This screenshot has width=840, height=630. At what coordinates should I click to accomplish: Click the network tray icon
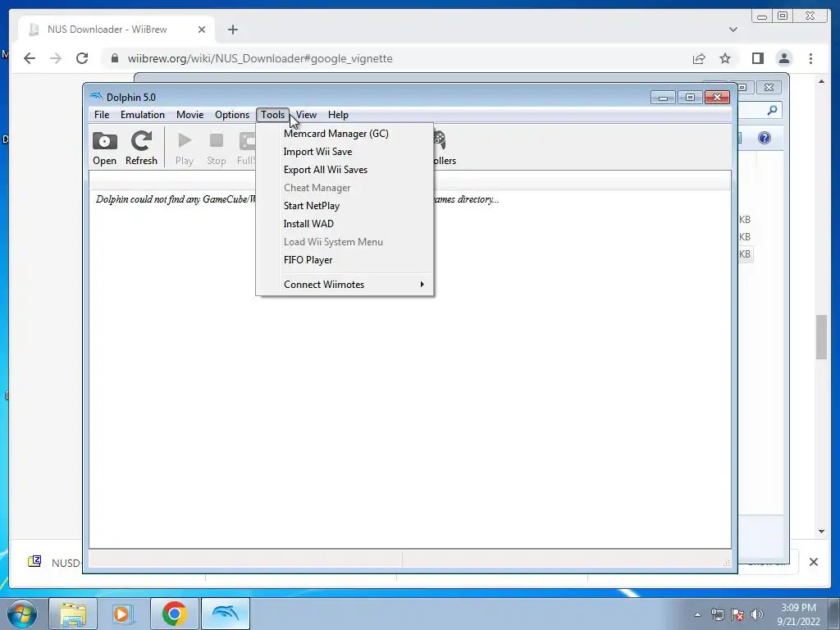[x=717, y=614]
